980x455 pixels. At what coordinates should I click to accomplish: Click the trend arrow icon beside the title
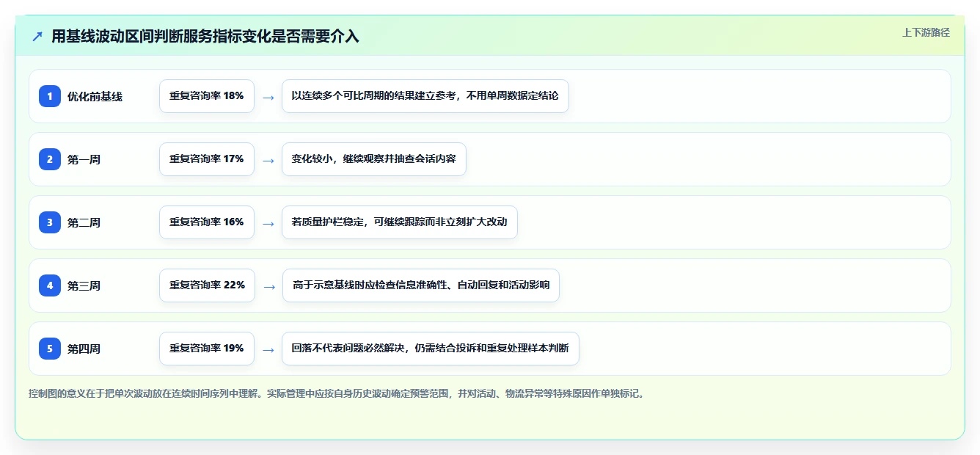click(37, 37)
